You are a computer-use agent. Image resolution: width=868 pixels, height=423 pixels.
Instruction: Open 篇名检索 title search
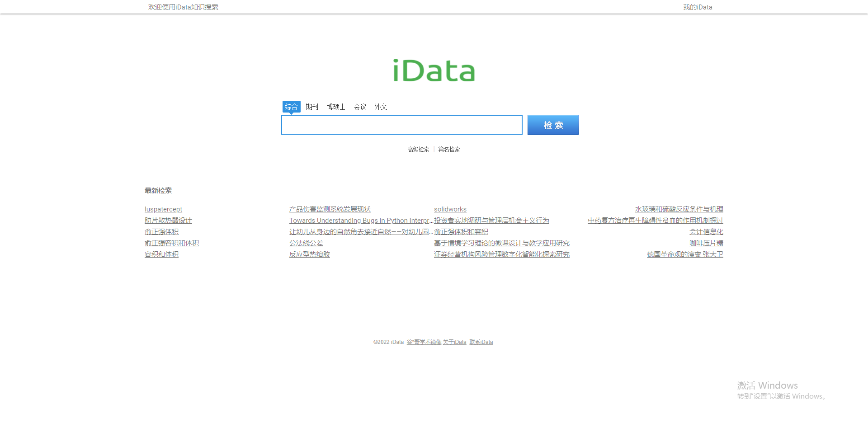449,149
